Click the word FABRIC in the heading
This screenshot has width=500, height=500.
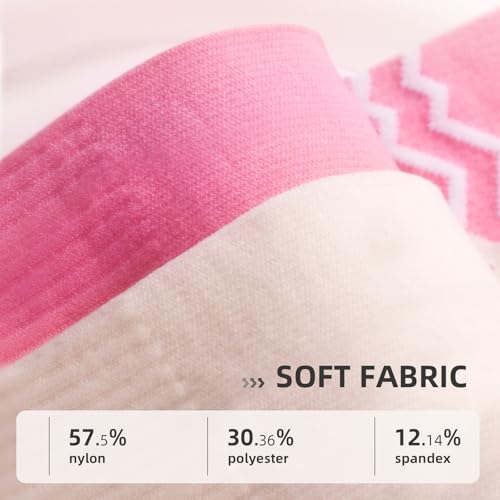click(413, 377)
